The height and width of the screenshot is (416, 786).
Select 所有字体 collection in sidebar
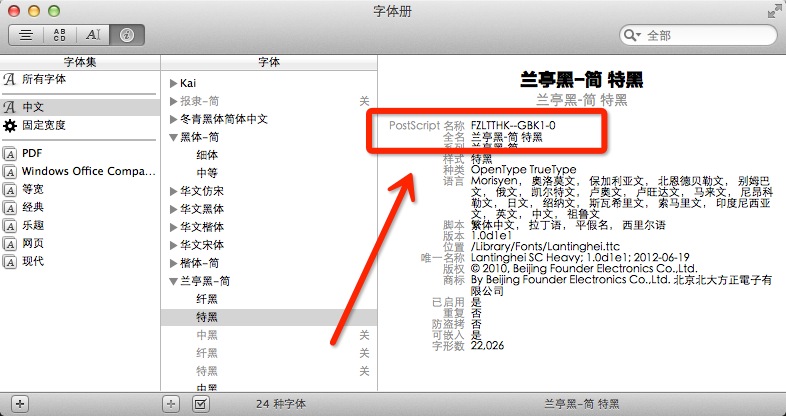click(43, 78)
